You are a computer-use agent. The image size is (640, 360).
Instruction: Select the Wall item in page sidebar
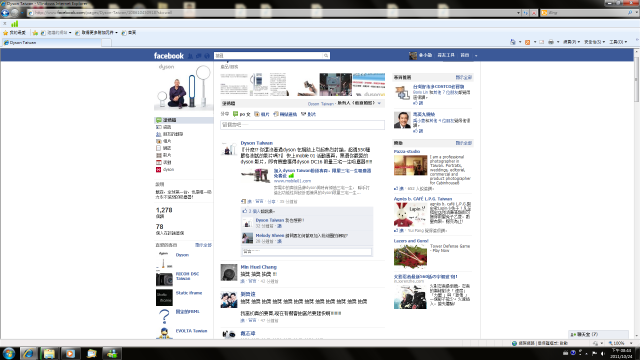tap(184, 120)
